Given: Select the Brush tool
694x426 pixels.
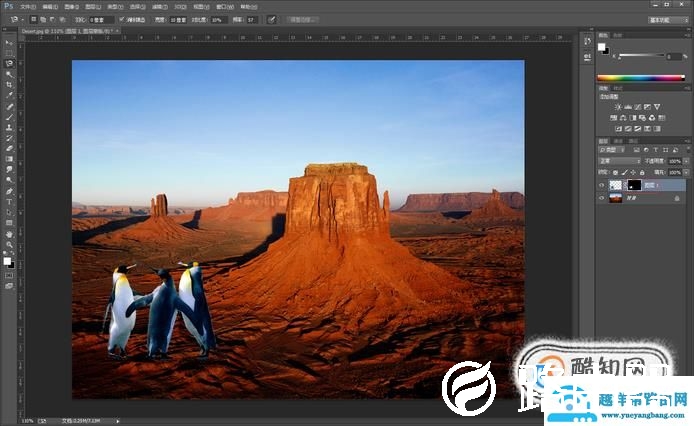Looking at the screenshot, I should coord(9,117).
